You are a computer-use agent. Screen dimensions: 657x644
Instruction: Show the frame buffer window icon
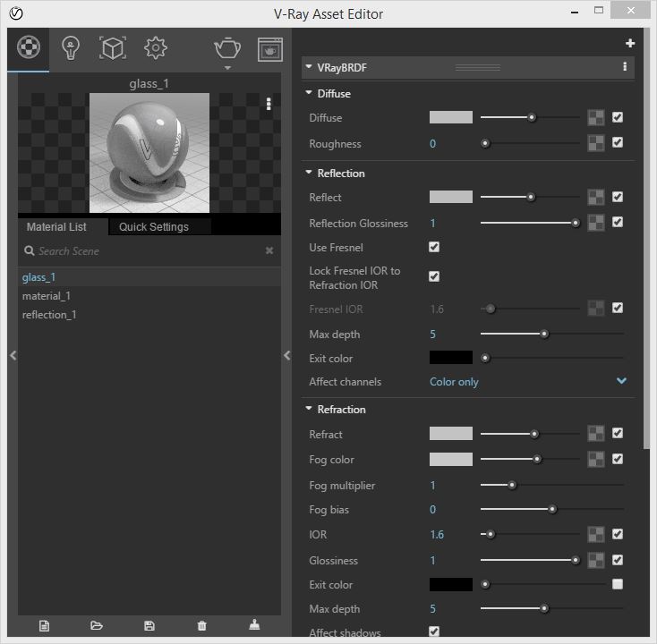point(269,49)
